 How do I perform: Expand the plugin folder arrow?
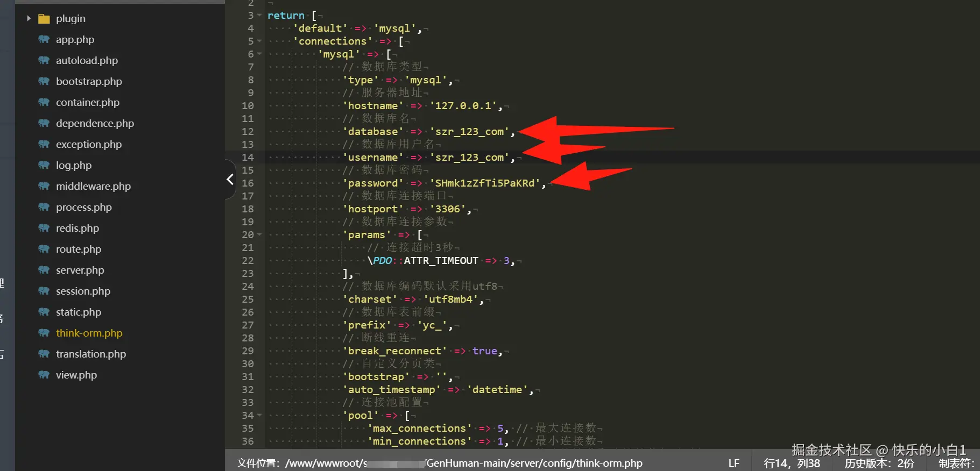click(x=29, y=18)
